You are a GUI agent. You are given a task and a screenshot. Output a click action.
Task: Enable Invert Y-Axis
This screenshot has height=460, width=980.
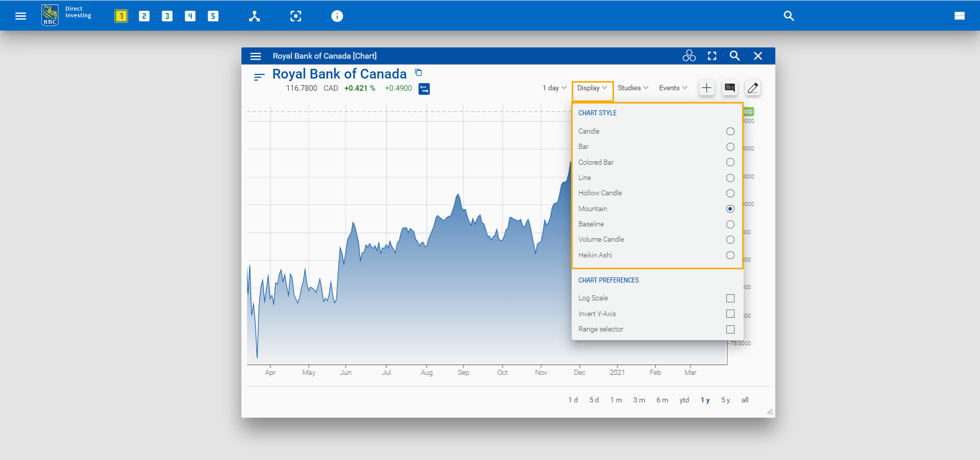(x=730, y=314)
